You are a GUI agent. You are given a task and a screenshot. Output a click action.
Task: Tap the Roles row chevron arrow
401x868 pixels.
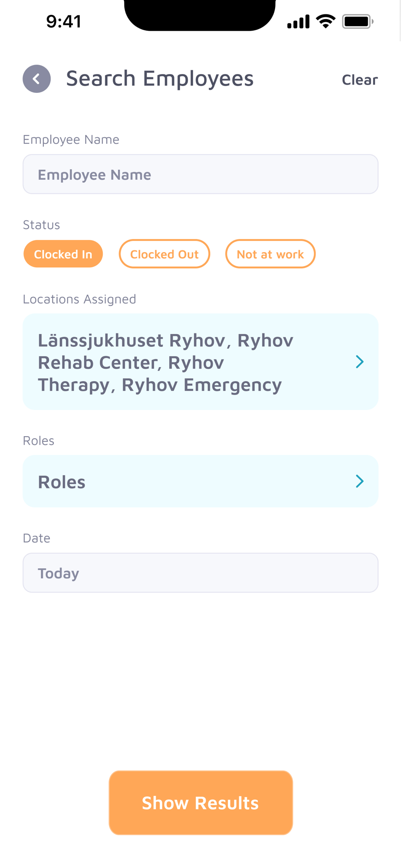point(359,481)
